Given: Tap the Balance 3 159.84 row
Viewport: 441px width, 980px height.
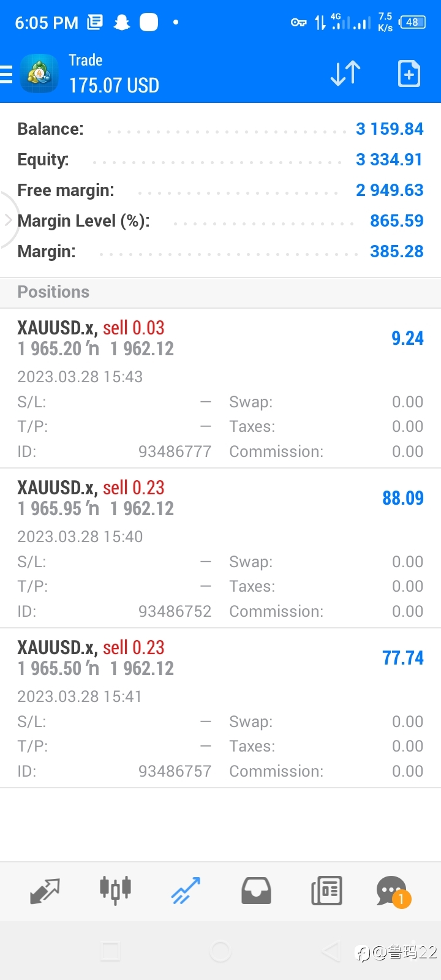Looking at the screenshot, I should [221, 129].
